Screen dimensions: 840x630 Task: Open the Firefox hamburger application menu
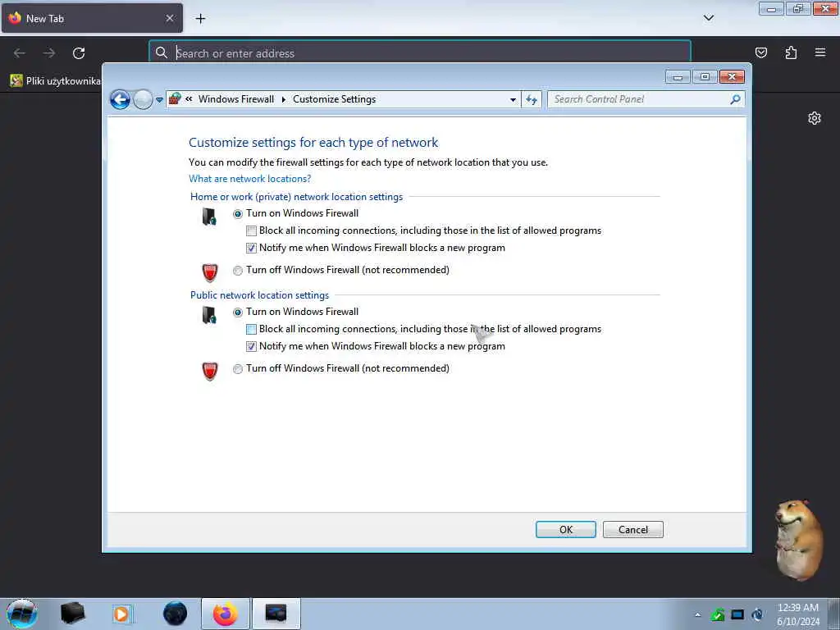820,52
